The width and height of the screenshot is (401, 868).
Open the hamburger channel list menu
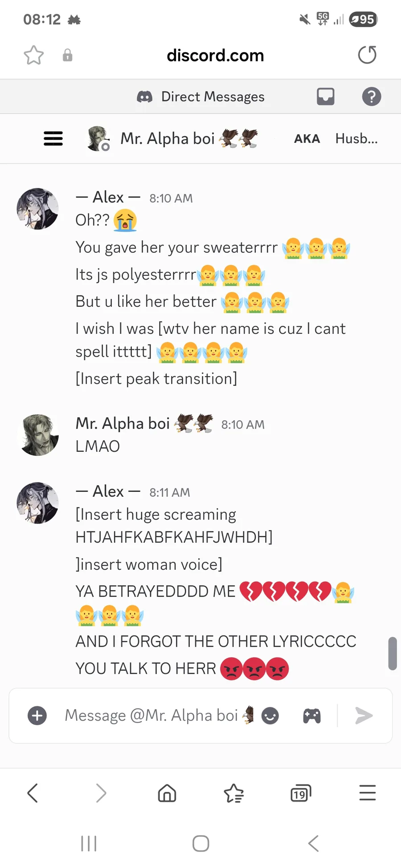pyautogui.click(x=53, y=138)
